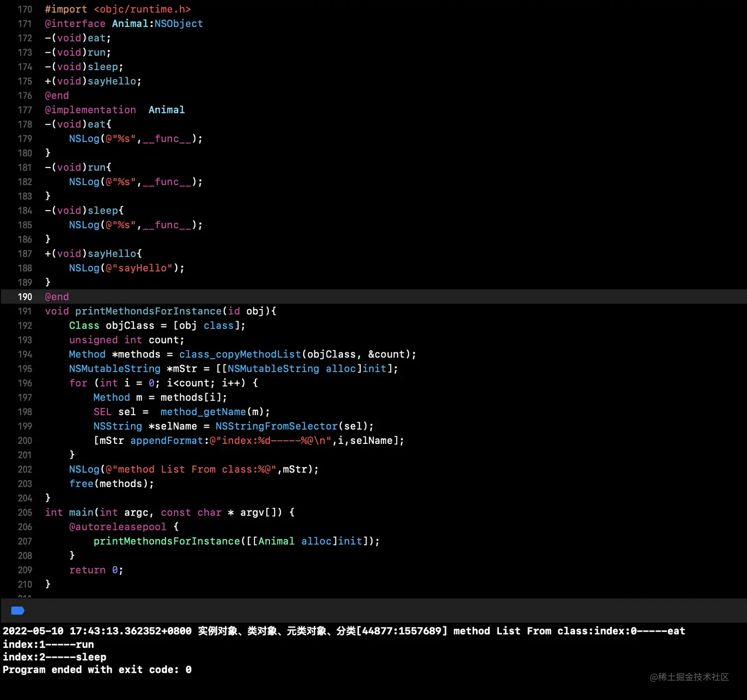Click 'class_copyMethodList' function call
747x700 pixels.
240,354
